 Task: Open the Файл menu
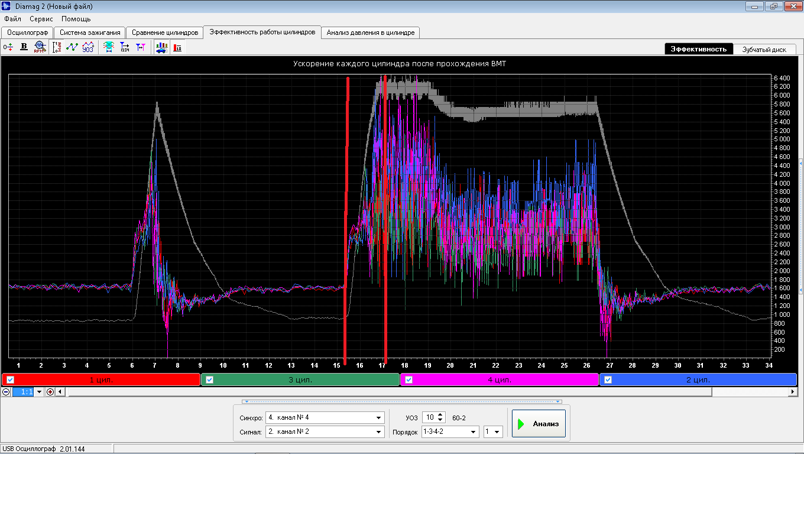(12, 19)
